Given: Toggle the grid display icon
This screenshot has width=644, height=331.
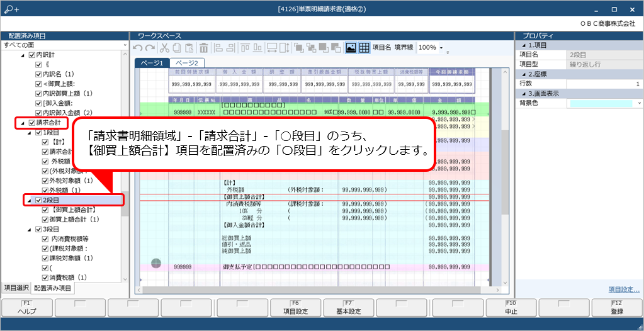Looking at the screenshot, I should (364, 48).
